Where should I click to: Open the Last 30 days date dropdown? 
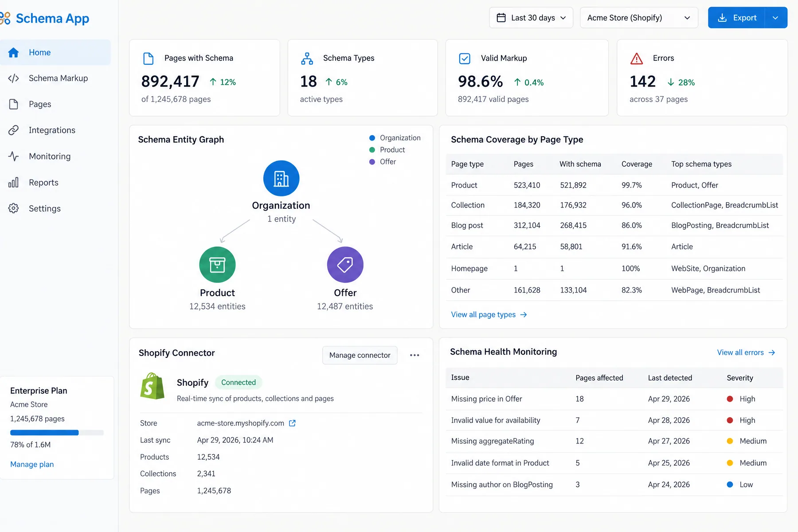pos(531,18)
